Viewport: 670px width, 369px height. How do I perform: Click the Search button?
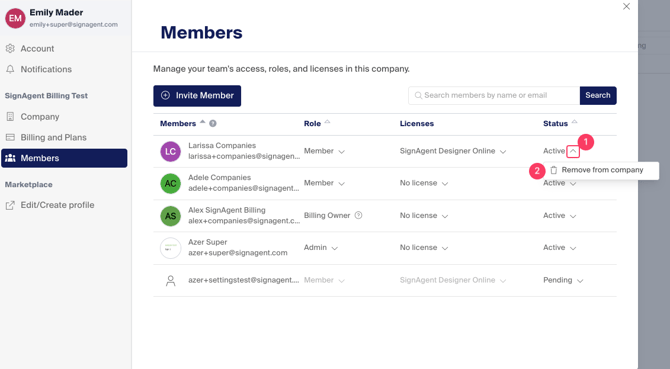point(598,95)
